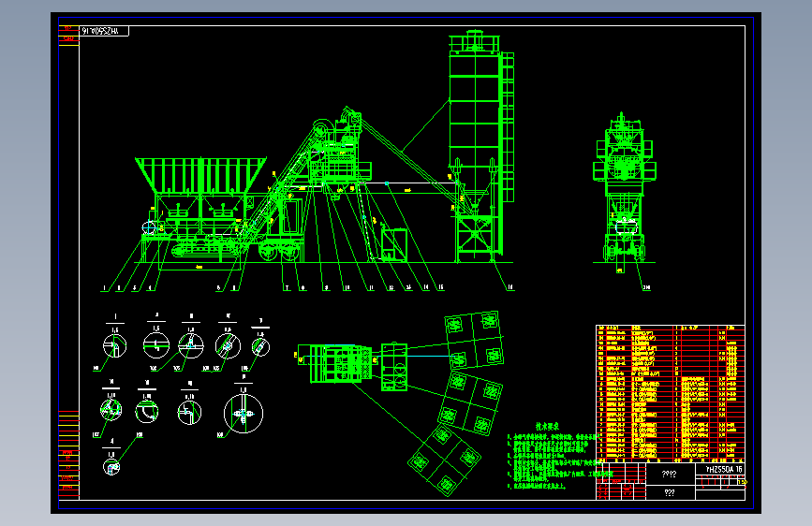Pick the trapezoidal aggregate hopper bin
The width and height of the screenshot is (812, 526).
point(201,175)
